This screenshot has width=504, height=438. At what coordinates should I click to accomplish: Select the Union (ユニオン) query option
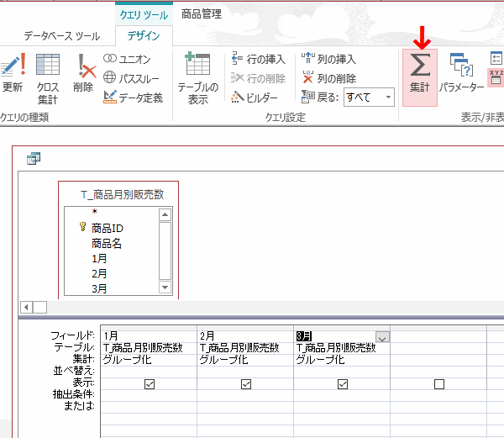tap(127, 59)
